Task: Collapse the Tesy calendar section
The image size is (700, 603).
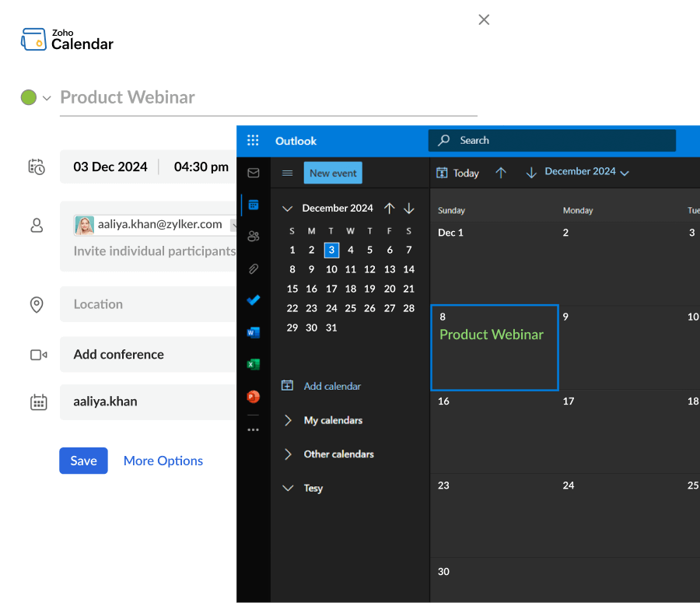Action: (x=289, y=488)
